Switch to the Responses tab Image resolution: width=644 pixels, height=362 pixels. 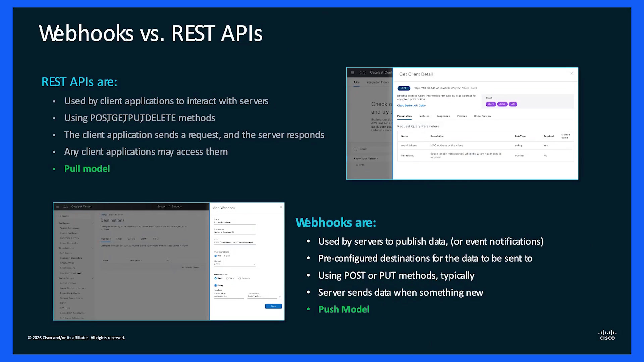click(x=443, y=116)
